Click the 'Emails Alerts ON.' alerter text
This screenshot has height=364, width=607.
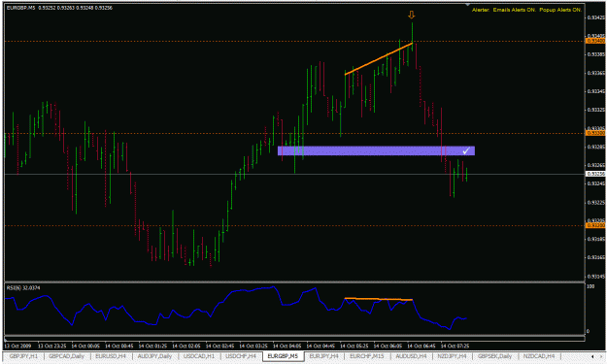point(514,10)
